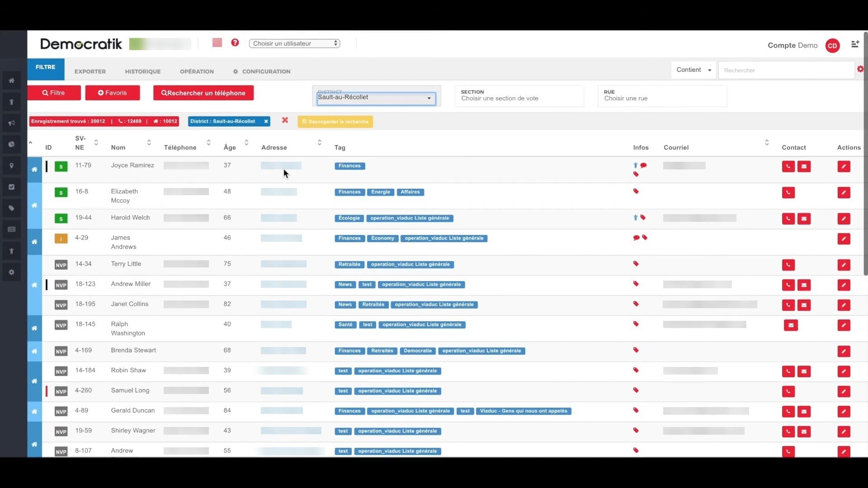Click the speech bubble info icon for Joyce Ramirez
Viewport: 868px width, 488px height.
643,165
